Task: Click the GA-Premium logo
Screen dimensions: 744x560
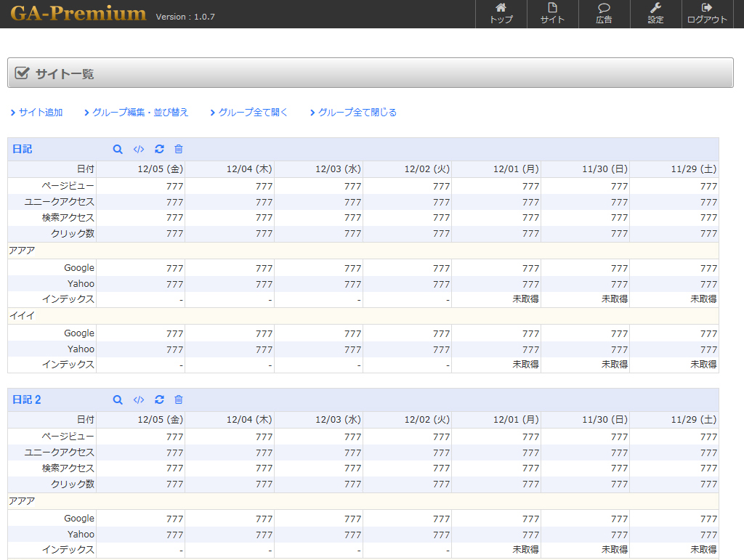Action: pos(78,14)
